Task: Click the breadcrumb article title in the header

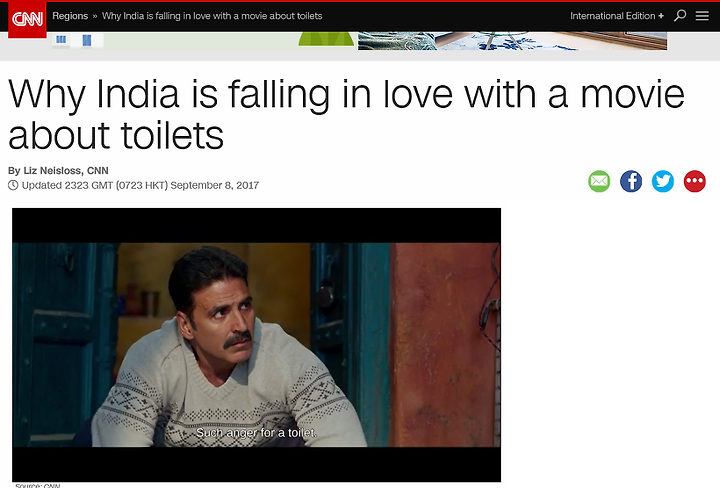Action: coord(212,16)
